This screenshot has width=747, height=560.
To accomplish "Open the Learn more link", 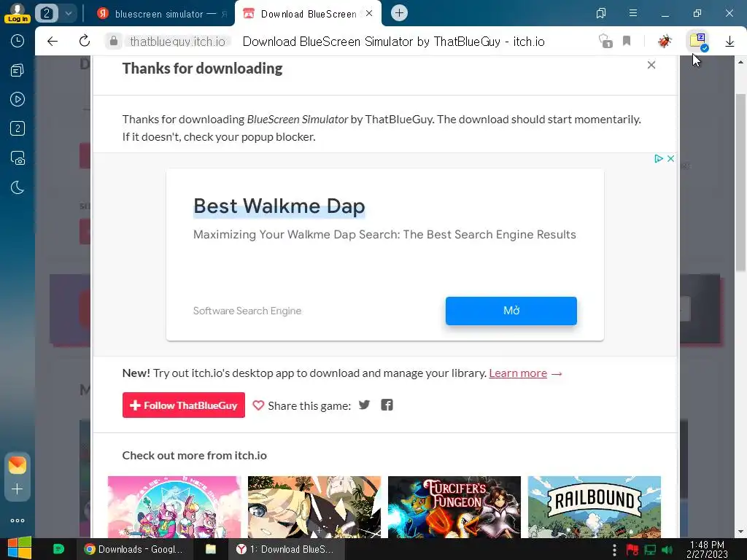I will pos(518,373).
